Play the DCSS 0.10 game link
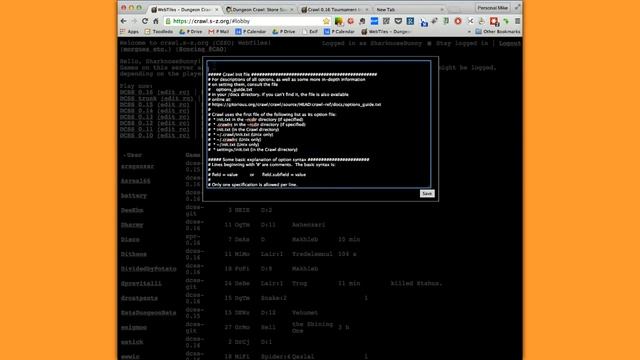The image size is (640, 360). tap(136, 135)
